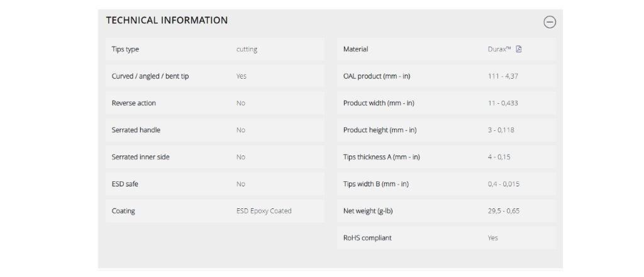Click the Curved / angled / bent tip label
Image resolution: width=644 pixels, height=277 pixels.
point(150,76)
